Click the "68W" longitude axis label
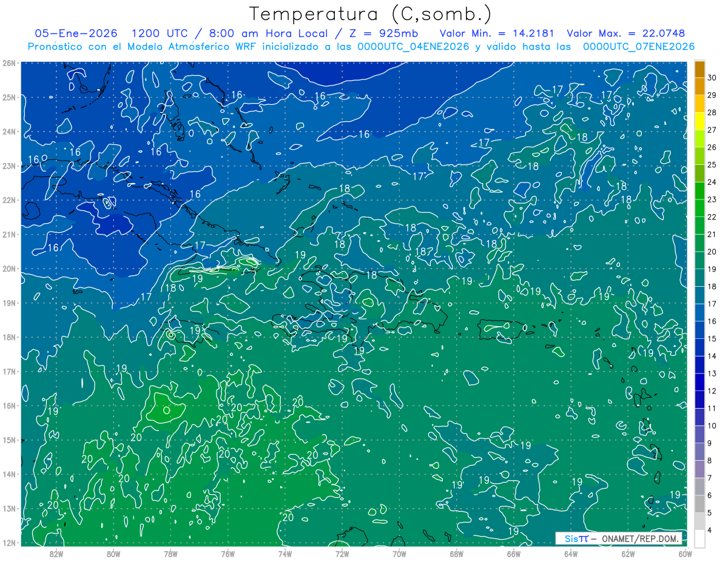The height and width of the screenshot is (562, 728). pos(457,554)
